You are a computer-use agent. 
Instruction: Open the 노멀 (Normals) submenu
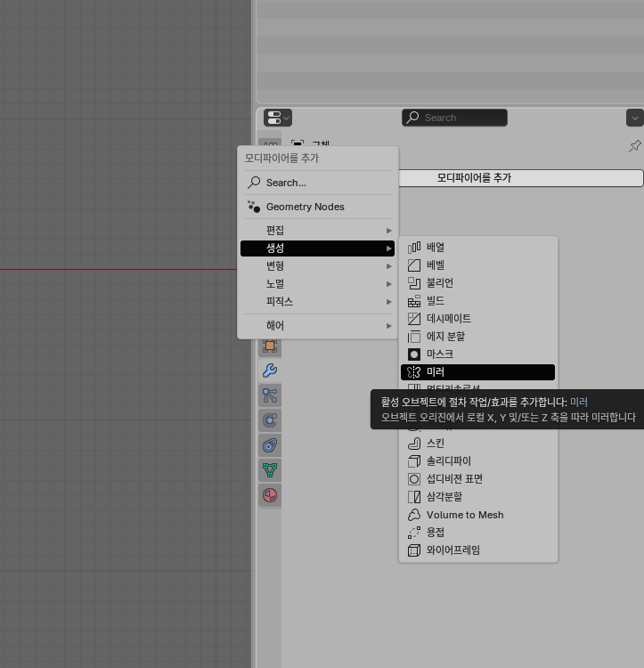pyautogui.click(x=317, y=284)
